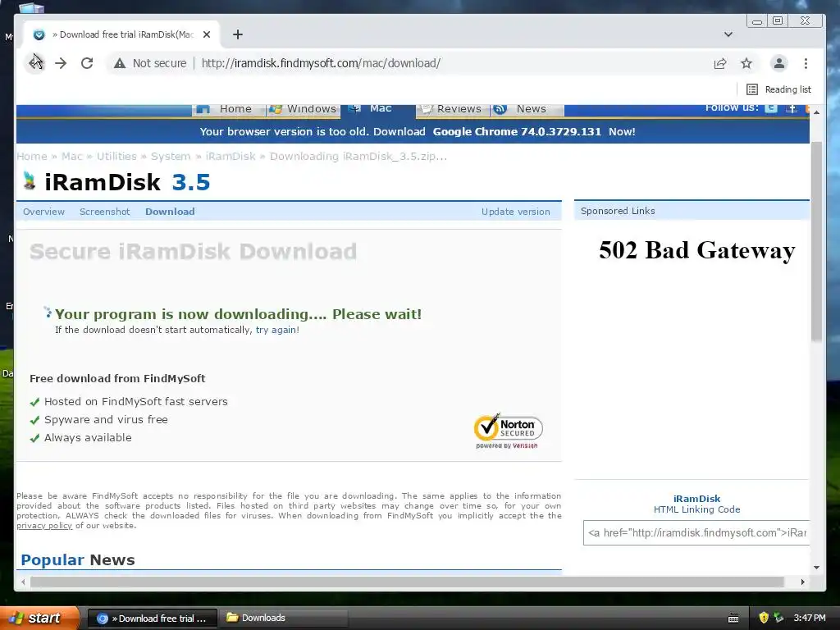Click the on-screen keyboard tray icon
The width and height of the screenshot is (840, 630).
733,619
